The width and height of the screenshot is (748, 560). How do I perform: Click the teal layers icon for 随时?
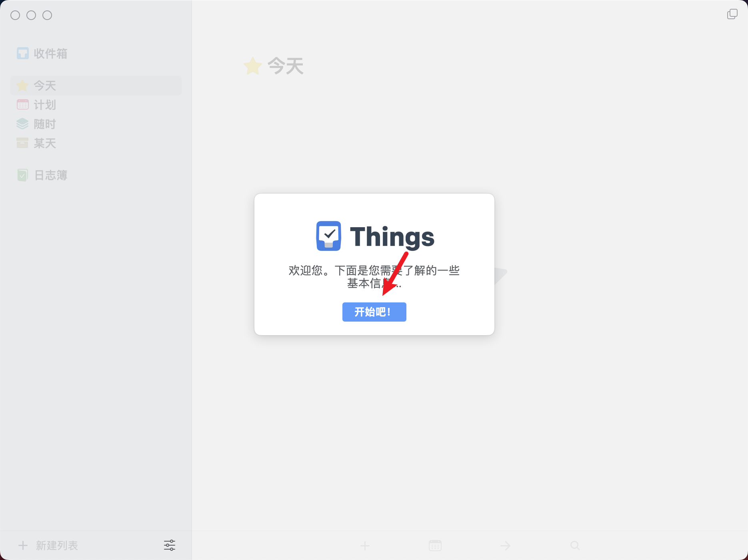tap(22, 124)
